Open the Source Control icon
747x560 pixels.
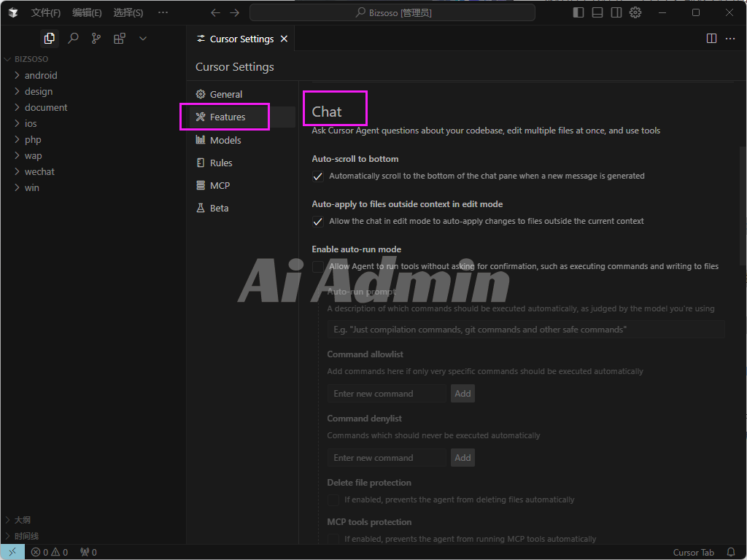[x=96, y=39]
